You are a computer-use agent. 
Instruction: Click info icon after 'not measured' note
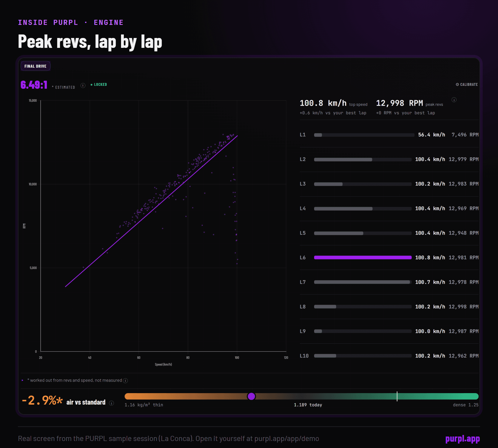(125, 381)
